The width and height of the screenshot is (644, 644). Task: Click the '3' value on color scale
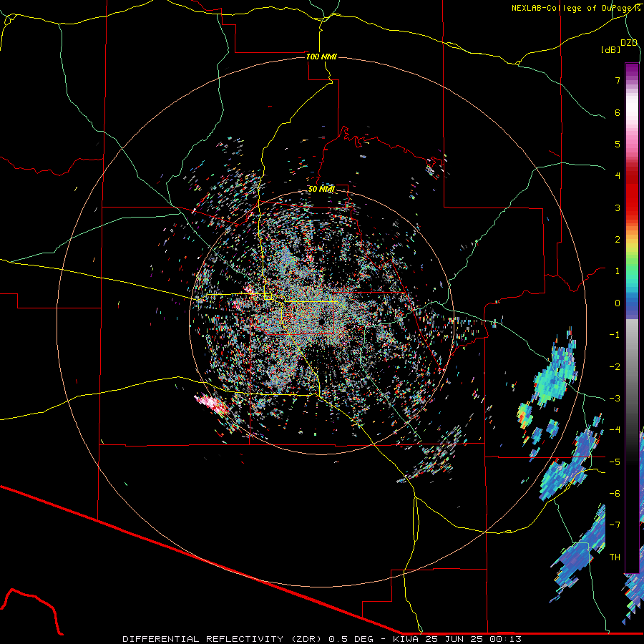click(618, 208)
